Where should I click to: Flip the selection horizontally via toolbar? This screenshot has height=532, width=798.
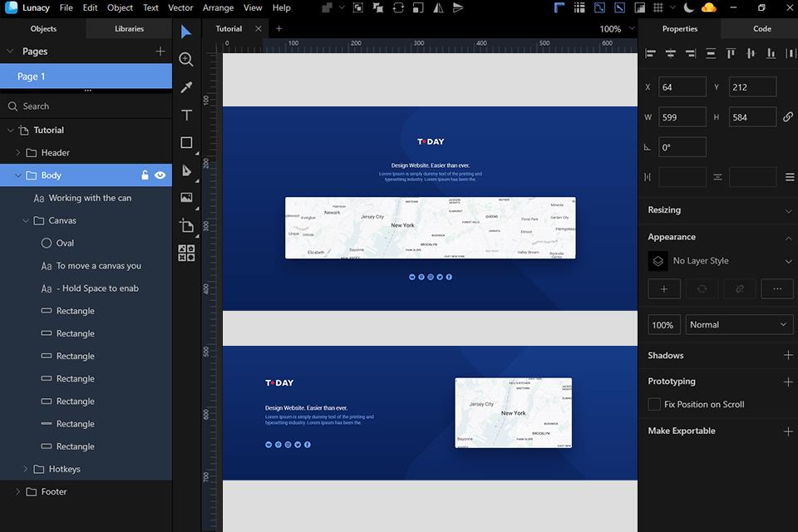[x=436, y=7]
